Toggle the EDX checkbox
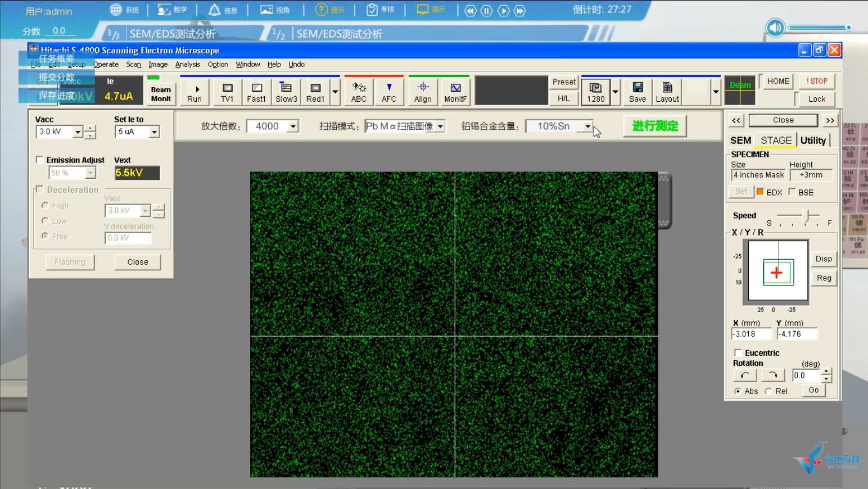The height and width of the screenshot is (489, 868). (760, 192)
